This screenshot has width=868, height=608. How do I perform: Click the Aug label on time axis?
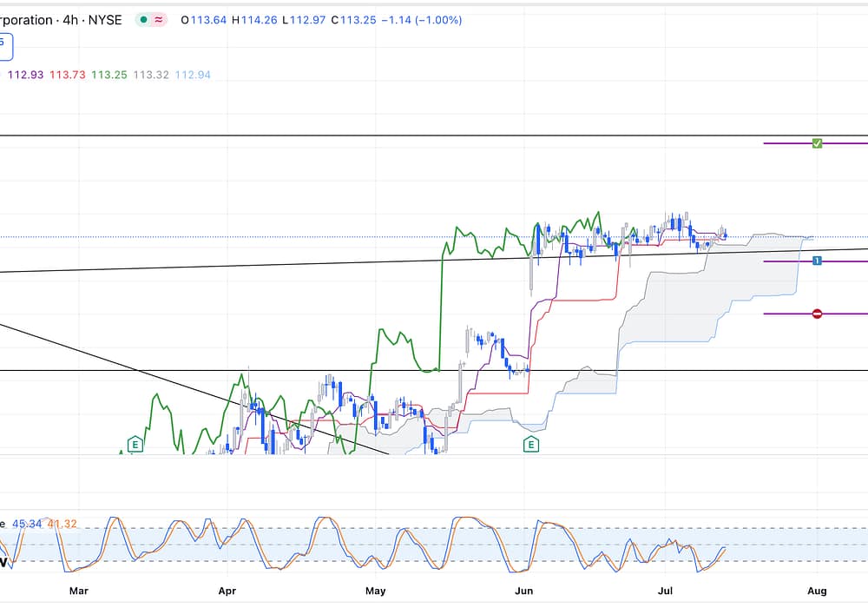tap(817, 591)
